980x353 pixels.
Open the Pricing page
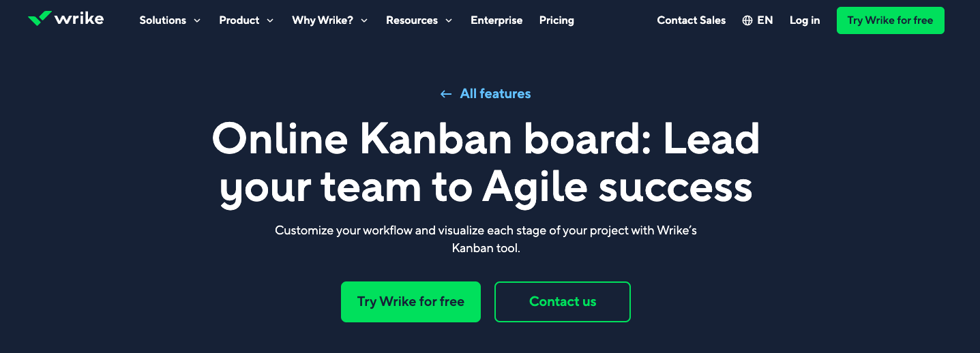[556, 20]
